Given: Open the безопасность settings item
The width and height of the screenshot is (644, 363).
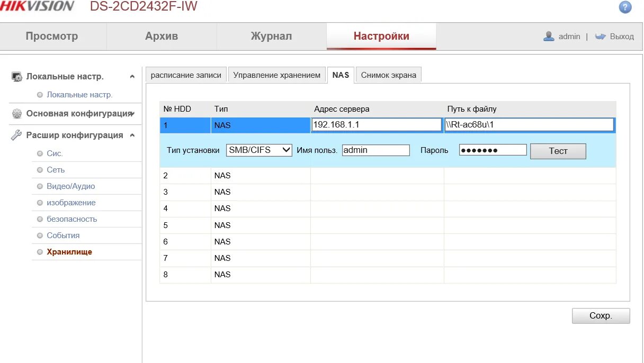Looking at the screenshot, I should coord(72,219).
